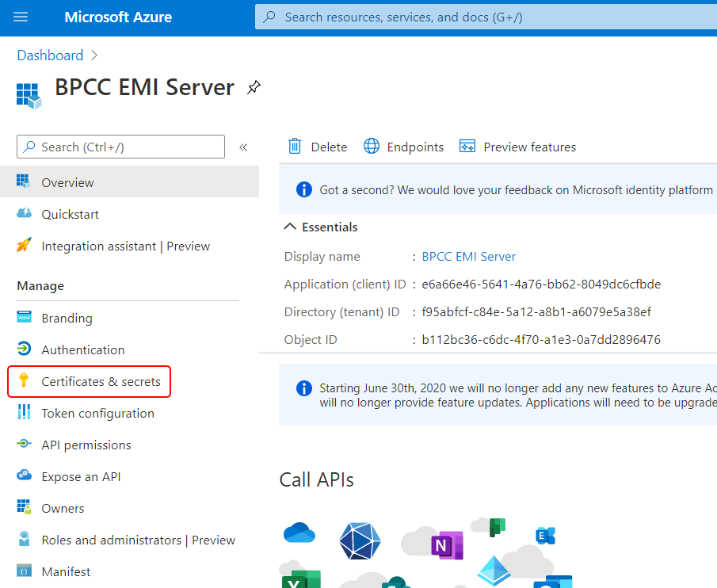The image size is (717, 588).
Task: Click the Starting June 30th, 2020 notice text
Action: tap(518, 395)
